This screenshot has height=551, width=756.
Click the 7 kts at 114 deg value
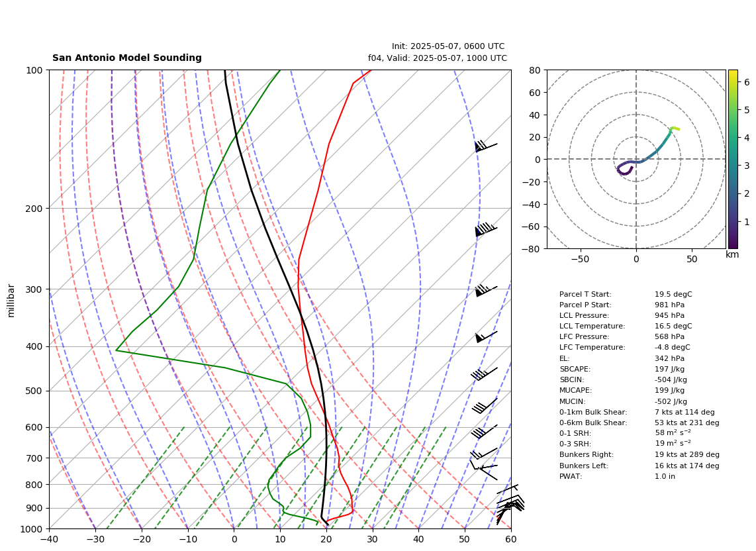[x=685, y=412]
